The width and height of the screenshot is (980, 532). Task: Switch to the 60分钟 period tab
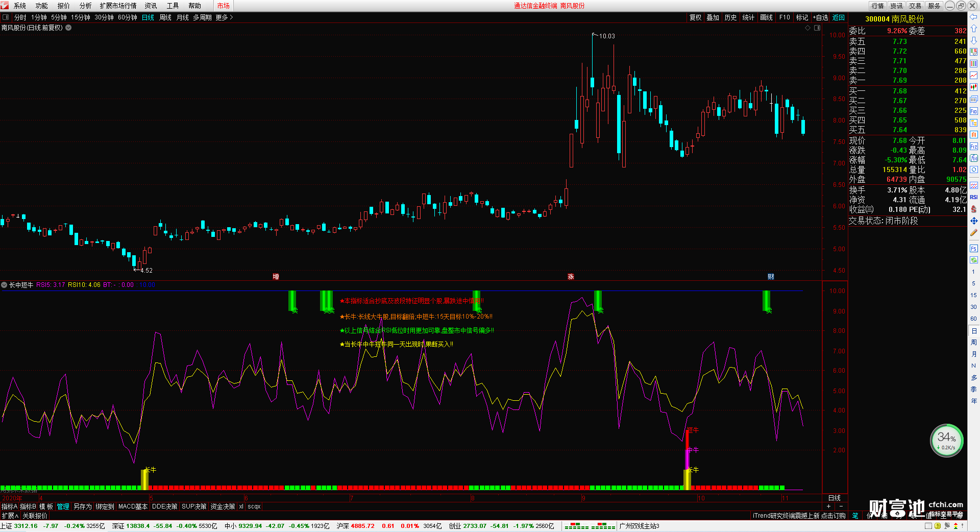(128, 17)
